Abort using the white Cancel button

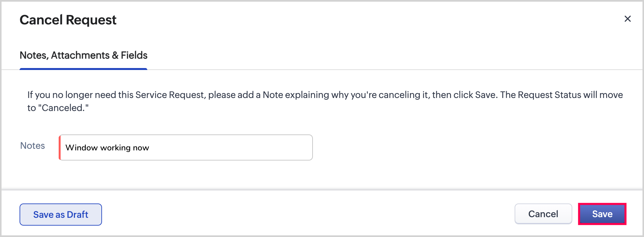click(x=543, y=214)
